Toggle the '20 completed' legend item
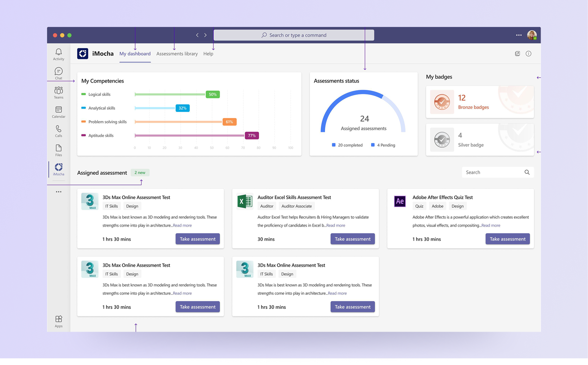588x365 pixels. pyautogui.click(x=347, y=145)
